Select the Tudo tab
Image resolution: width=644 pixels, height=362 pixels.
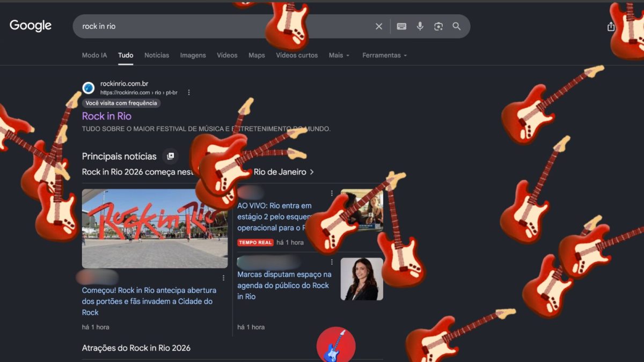126,55
